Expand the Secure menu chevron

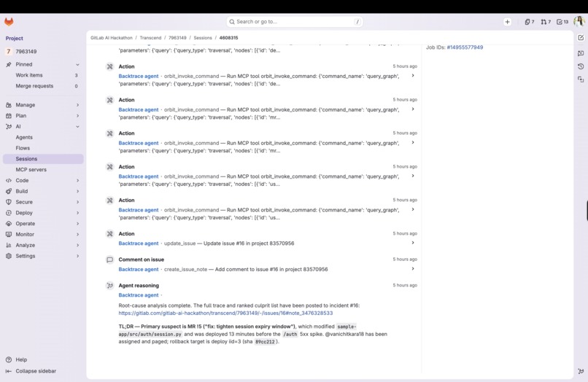pyautogui.click(x=77, y=202)
